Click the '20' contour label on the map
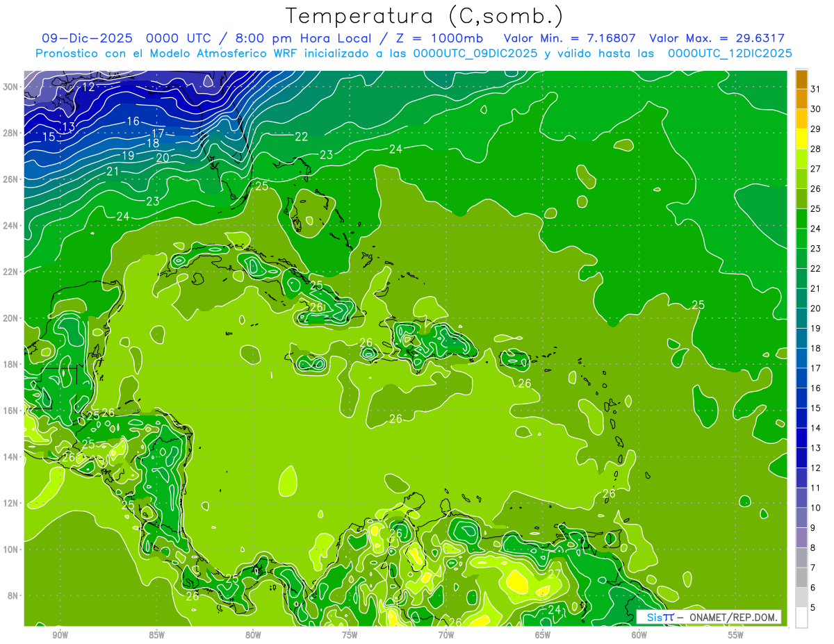 (x=163, y=158)
